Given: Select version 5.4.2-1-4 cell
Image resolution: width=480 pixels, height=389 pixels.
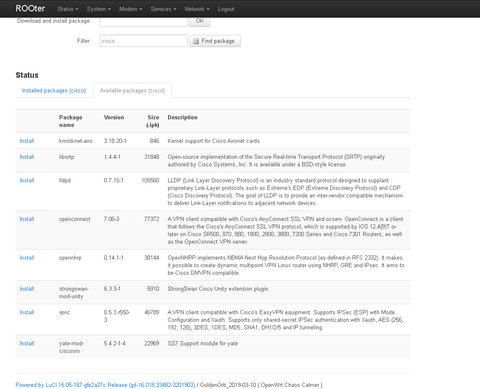Looking at the screenshot, I should tap(114, 343).
